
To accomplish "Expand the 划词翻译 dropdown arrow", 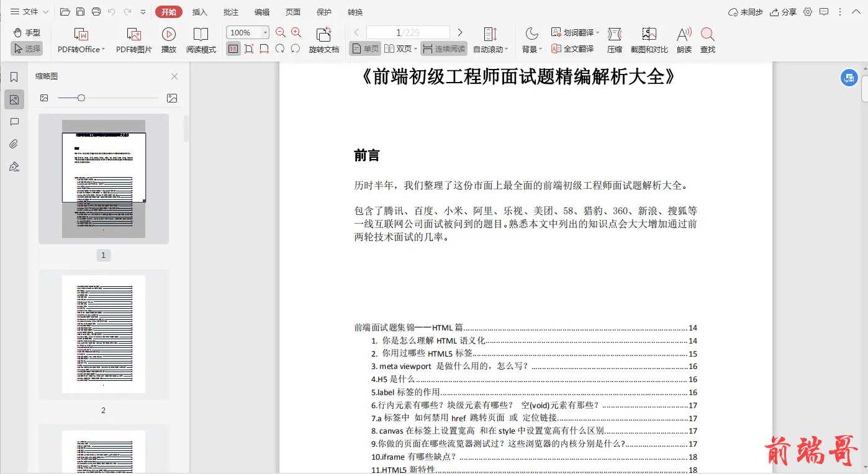I will 598,32.
